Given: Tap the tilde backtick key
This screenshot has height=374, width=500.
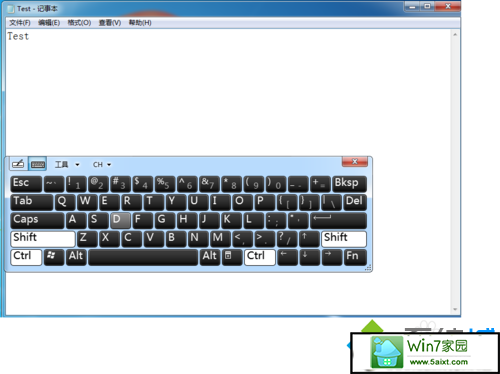Looking at the screenshot, I should point(54,184).
